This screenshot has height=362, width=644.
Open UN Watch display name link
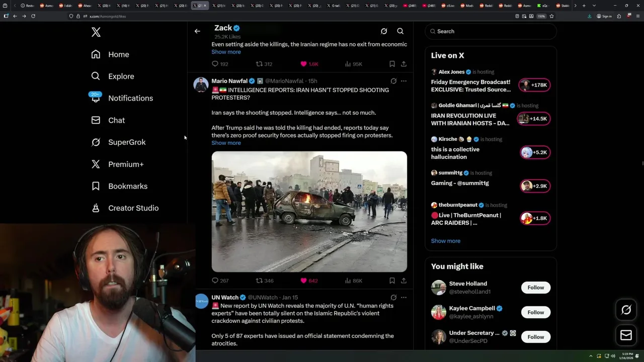[x=225, y=298]
